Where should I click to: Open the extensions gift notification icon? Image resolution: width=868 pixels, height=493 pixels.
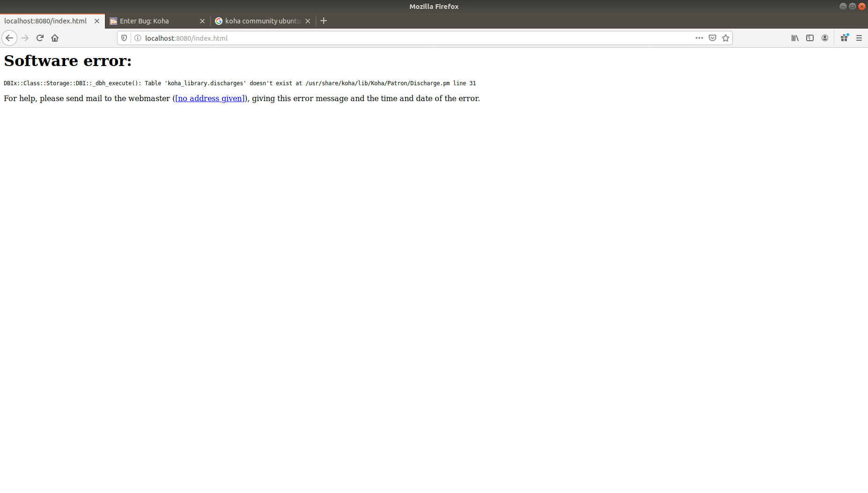[844, 38]
